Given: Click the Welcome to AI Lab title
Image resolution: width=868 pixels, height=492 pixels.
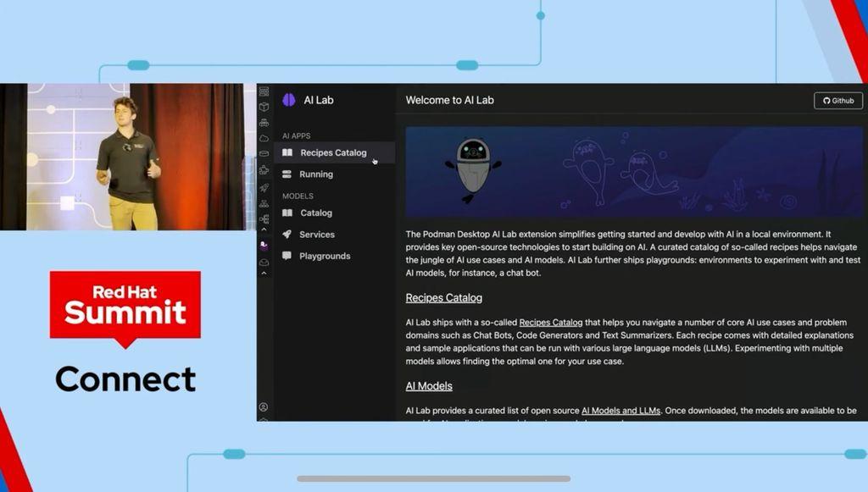Looking at the screenshot, I should [449, 100].
